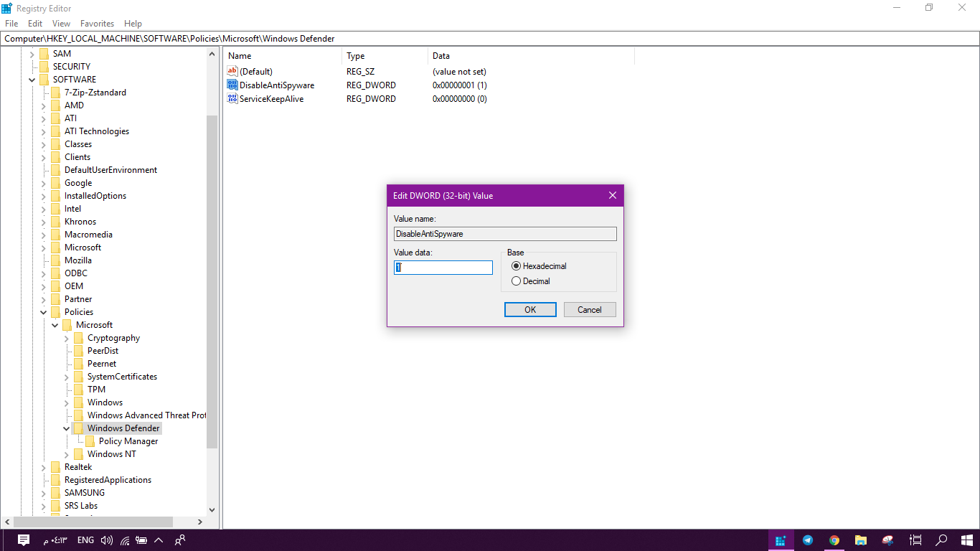The height and width of the screenshot is (551, 980).
Task: Click the 7-Zip-Zstandard folder icon
Action: click(x=55, y=93)
